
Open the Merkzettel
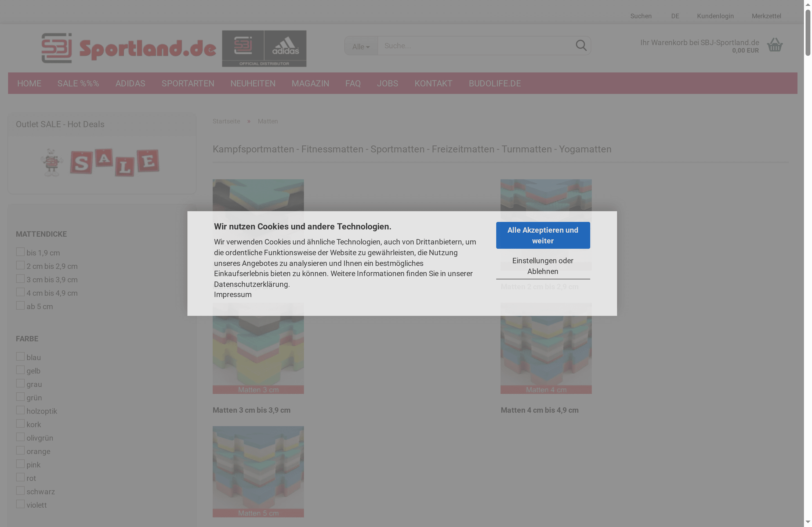pos(766,16)
